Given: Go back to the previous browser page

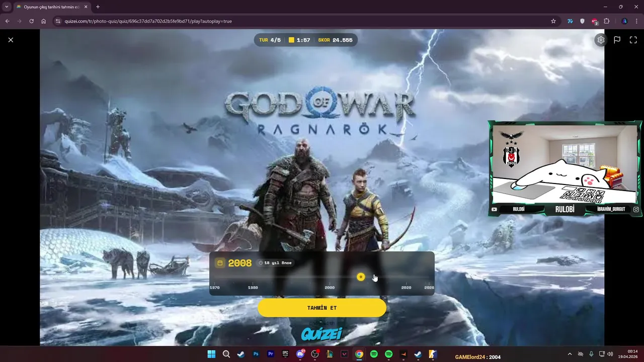Looking at the screenshot, I should [7, 21].
